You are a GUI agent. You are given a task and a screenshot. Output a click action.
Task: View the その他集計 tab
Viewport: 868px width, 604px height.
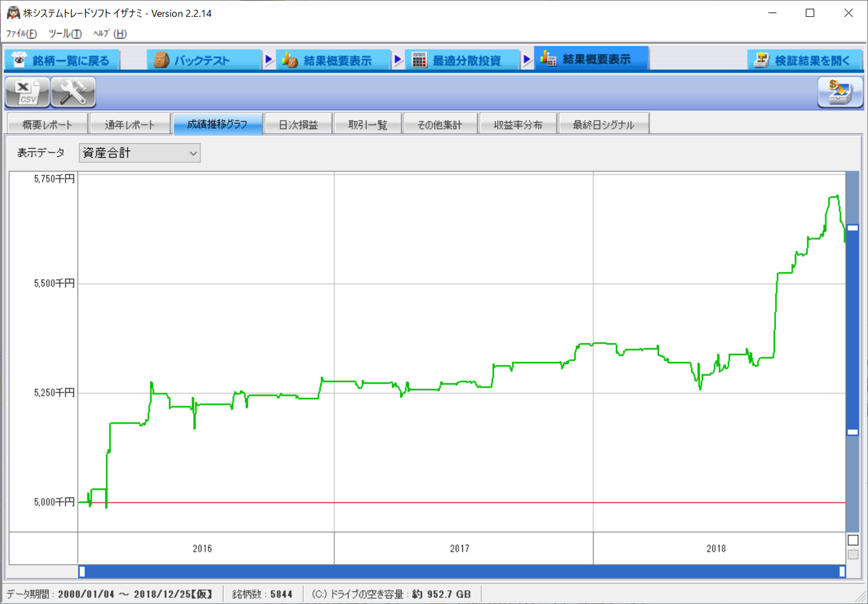(x=439, y=125)
